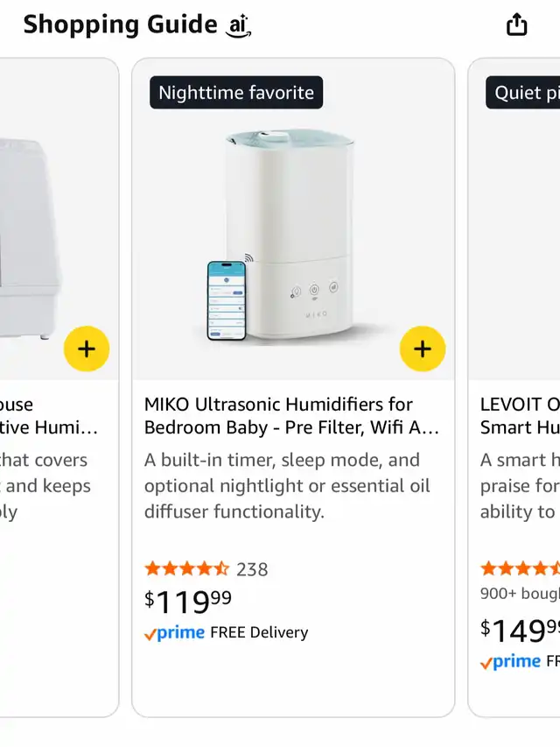
Task: Tap the 238 review count
Action: [x=252, y=569]
